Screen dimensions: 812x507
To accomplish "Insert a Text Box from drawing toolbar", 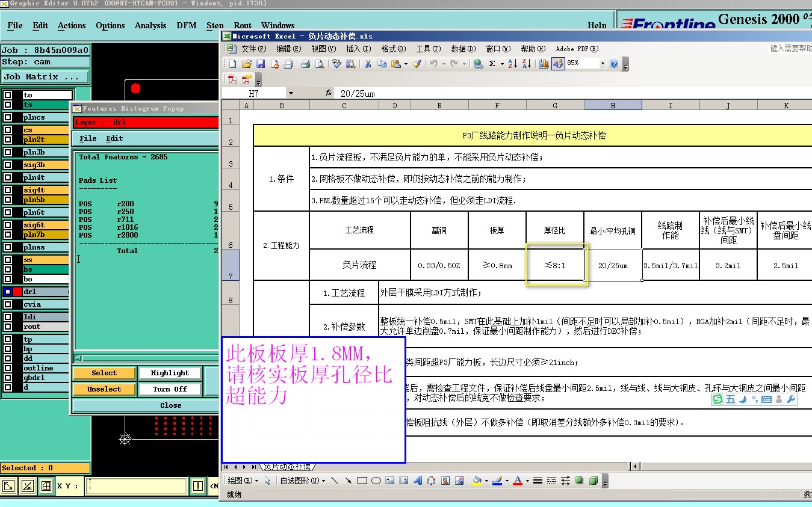I will (390, 481).
